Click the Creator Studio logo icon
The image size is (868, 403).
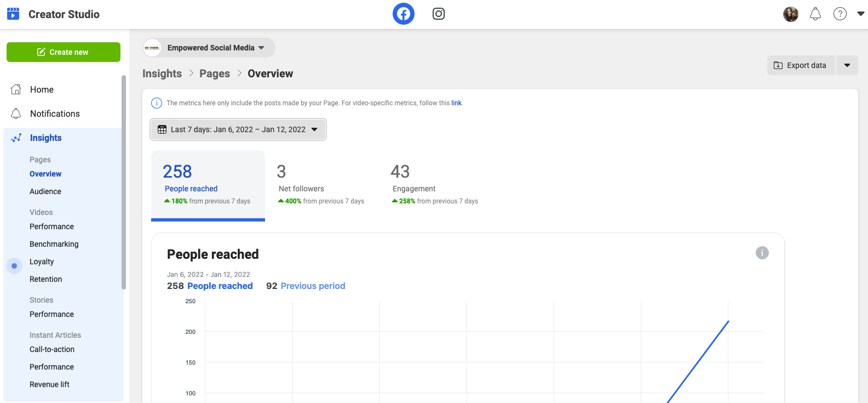pyautogui.click(x=13, y=14)
